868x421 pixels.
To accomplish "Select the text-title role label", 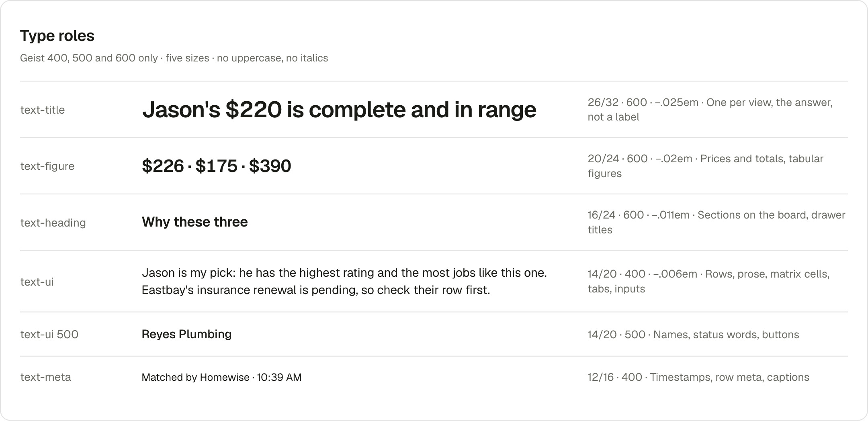I will pos(43,110).
